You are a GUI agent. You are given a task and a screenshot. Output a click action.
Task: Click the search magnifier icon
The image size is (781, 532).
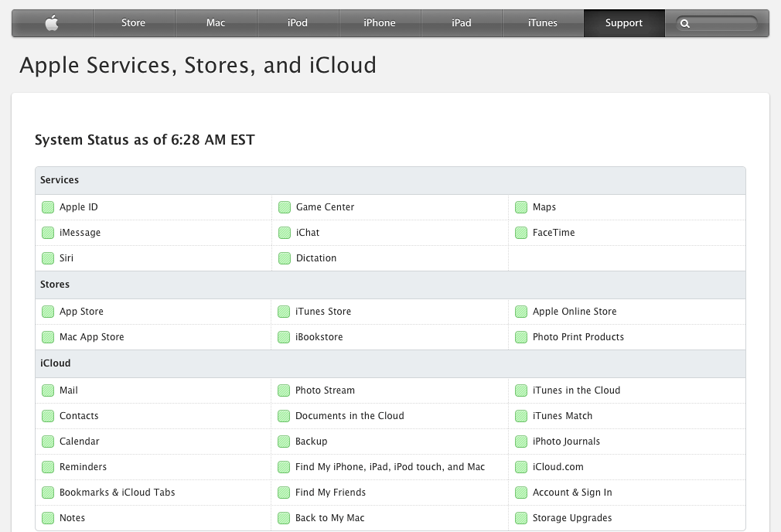click(x=685, y=23)
